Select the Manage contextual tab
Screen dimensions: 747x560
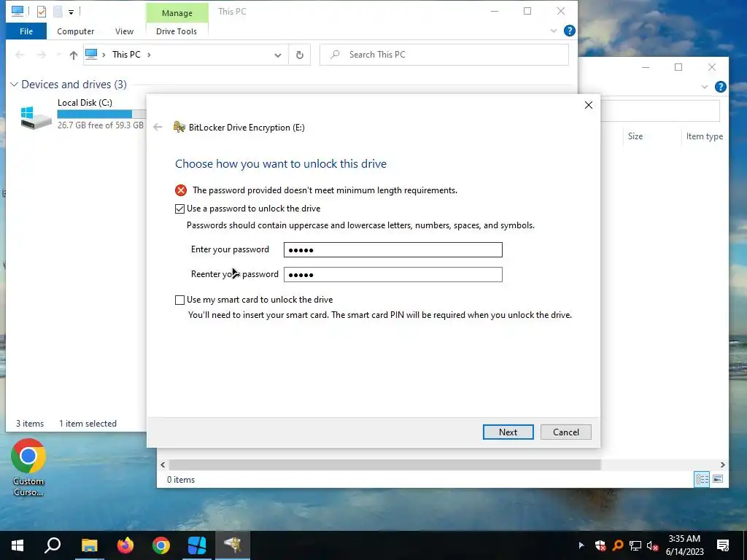click(x=177, y=13)
